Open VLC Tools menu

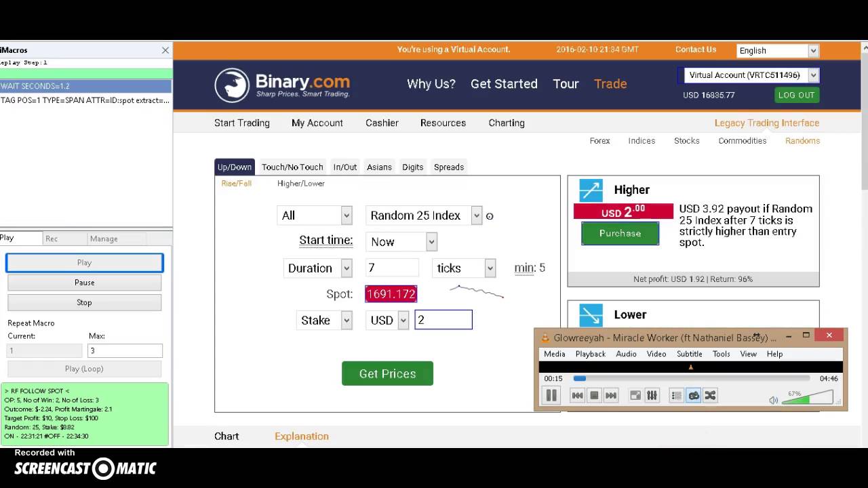click(721, 354)
